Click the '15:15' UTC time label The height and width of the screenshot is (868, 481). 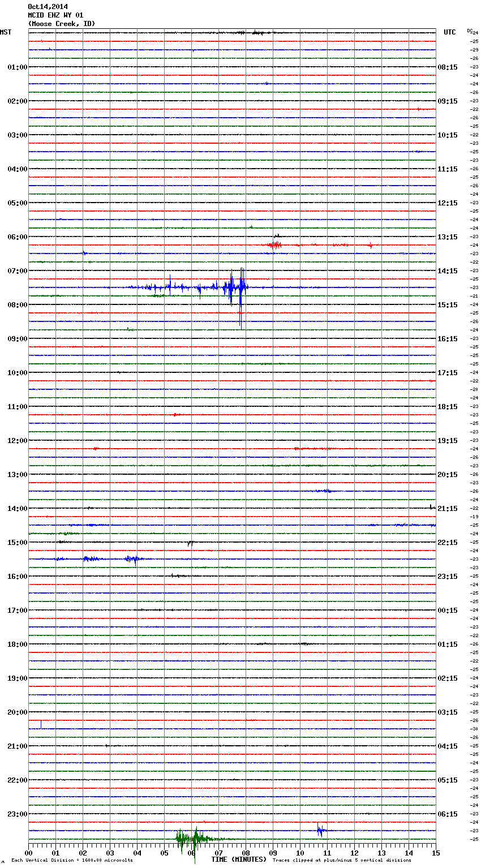tap(448, 305)
